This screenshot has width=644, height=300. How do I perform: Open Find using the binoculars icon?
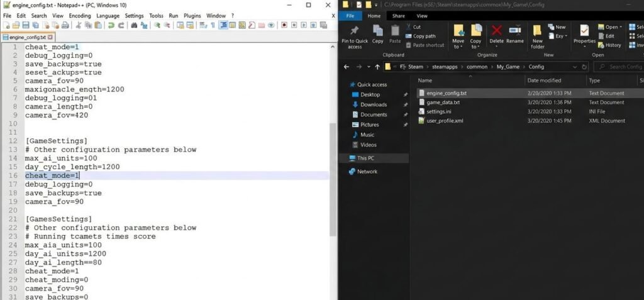pyautogui.click(x=134, y=25)
